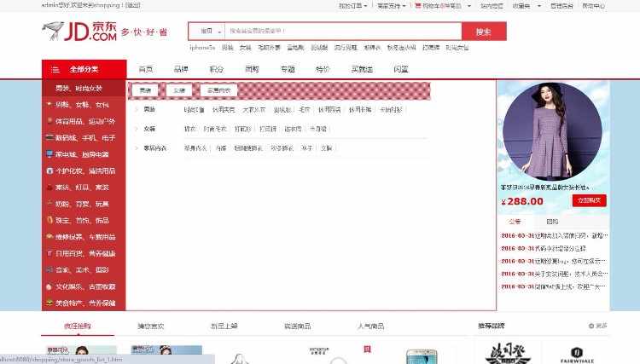The image size is (640, 364).
Task: Select 文化娱乐、古董收藏 sidebar category
Action: click(x=84, y=286)
